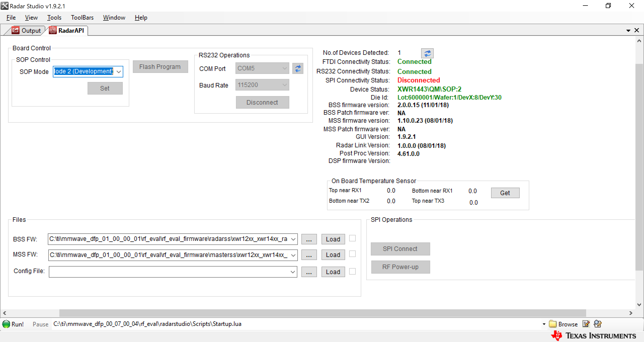Click the RS232 Disconnect button
Screen dimensions: 644x342
[262, 102]
